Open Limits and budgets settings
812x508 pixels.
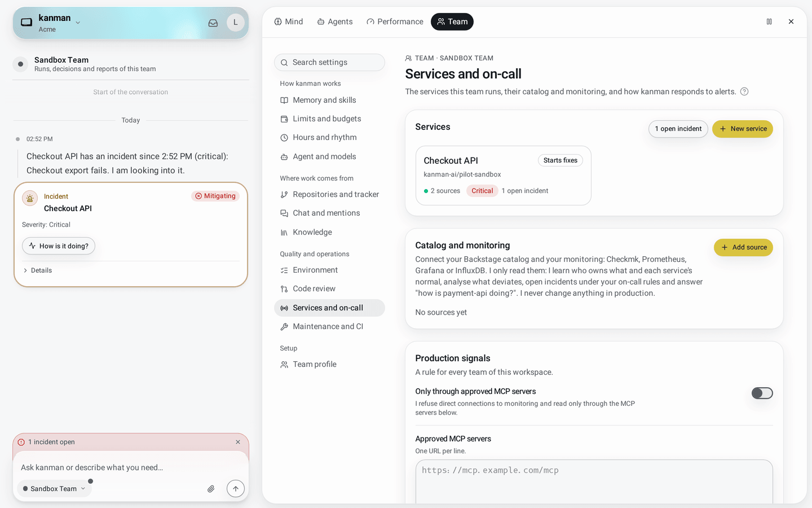pos(329,119)
